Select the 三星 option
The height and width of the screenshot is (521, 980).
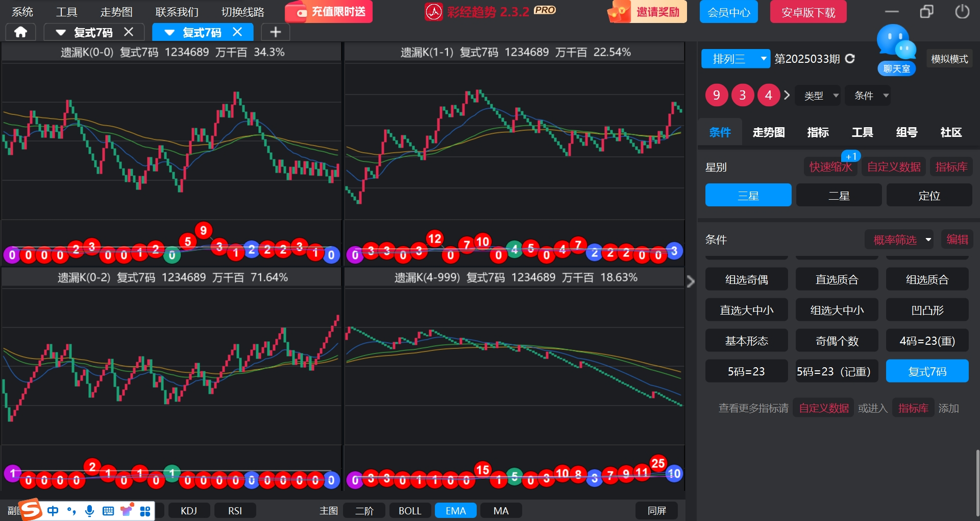[748, 195]
